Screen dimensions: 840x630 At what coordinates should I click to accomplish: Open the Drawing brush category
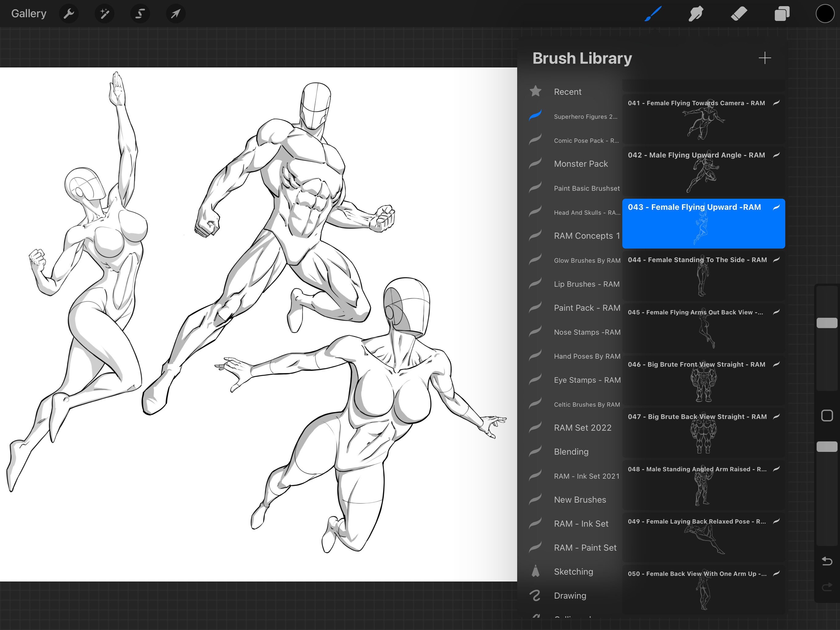tap(570, 596)
